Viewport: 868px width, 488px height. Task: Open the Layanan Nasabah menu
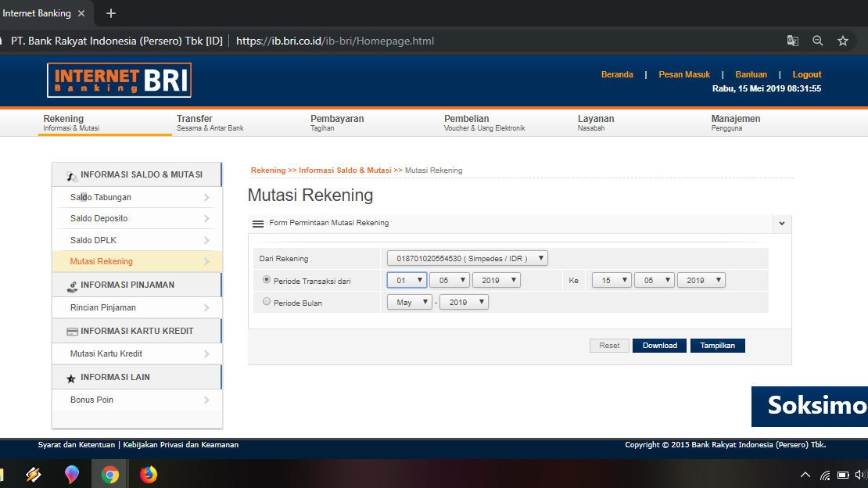pos(596,123)
